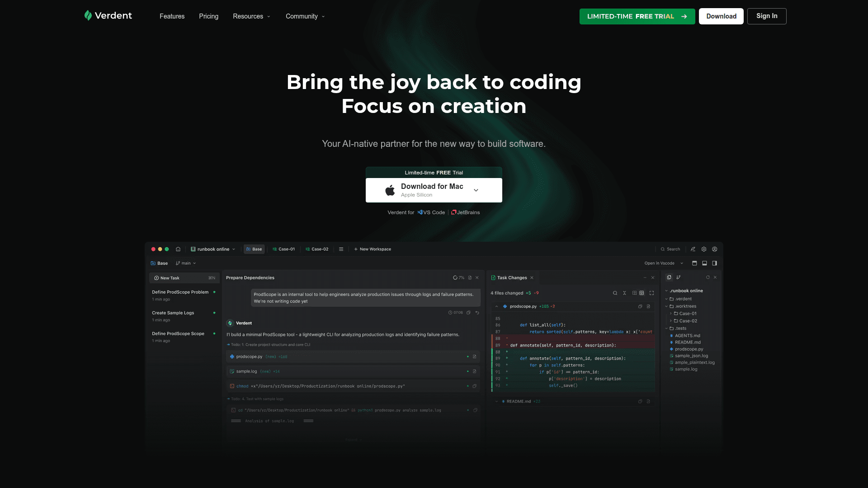The height and width of the screenshot is (488, 868).
Task: Open the VS Code extension link
Action: pos(431,212)
